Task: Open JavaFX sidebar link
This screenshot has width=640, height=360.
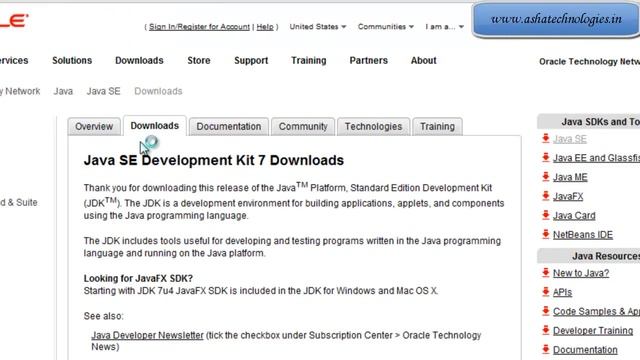Action: click(568, 196)
